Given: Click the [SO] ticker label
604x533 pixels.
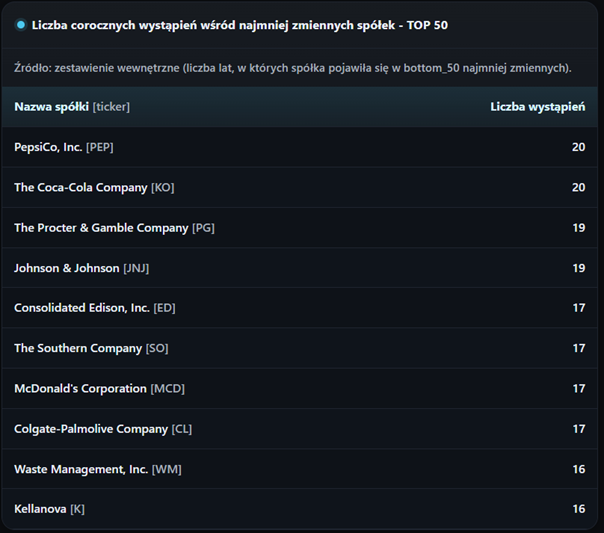Looking at the screenshot, I should [157, 348].
